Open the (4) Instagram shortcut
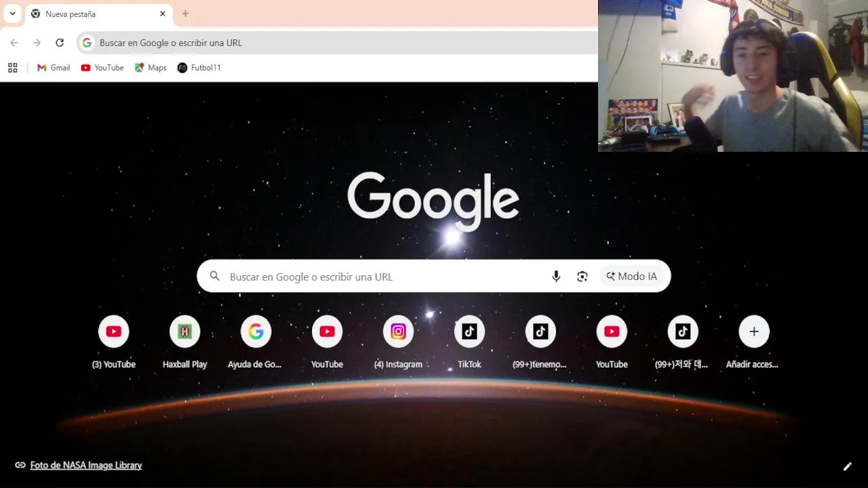The height and width of the screenshot is (488, 868). coord(398,343)
